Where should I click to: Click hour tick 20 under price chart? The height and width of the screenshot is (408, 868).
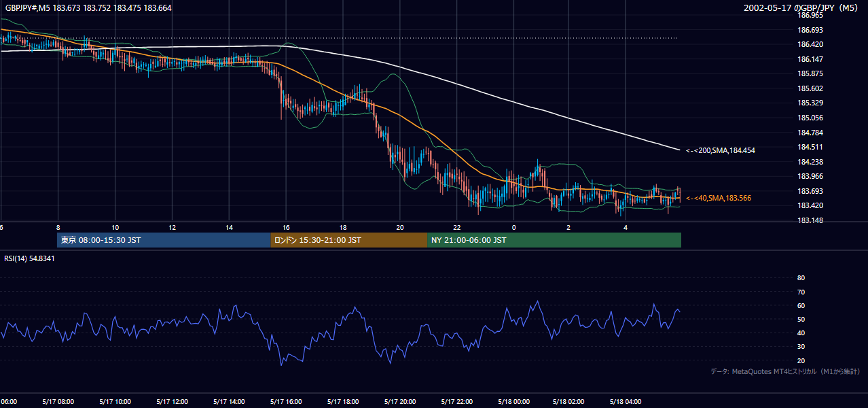400,227
